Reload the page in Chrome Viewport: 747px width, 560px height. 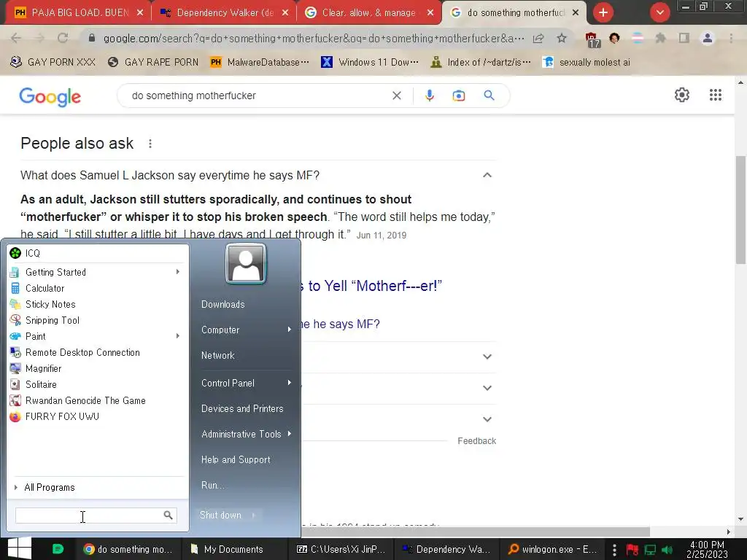tap(63, 39)
